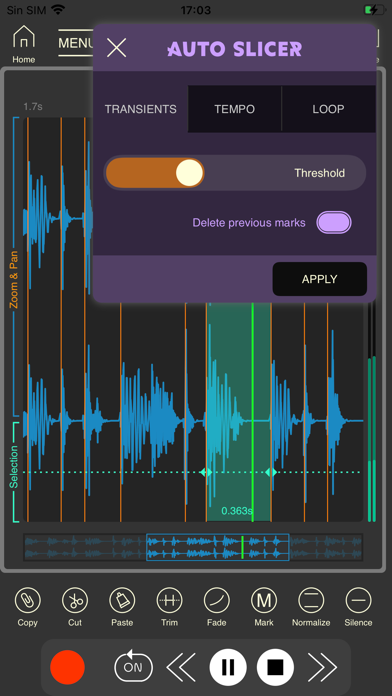Click right selection handle diamond

271,472
